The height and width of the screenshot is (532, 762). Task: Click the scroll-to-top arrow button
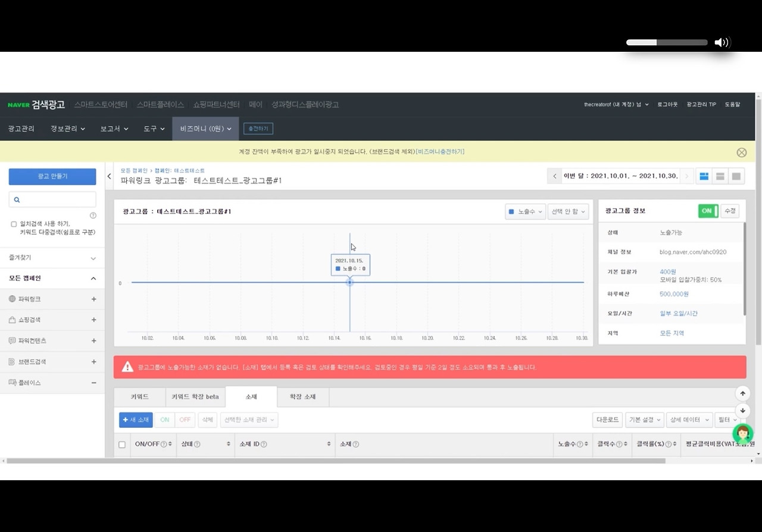click(x=742, y=393)
